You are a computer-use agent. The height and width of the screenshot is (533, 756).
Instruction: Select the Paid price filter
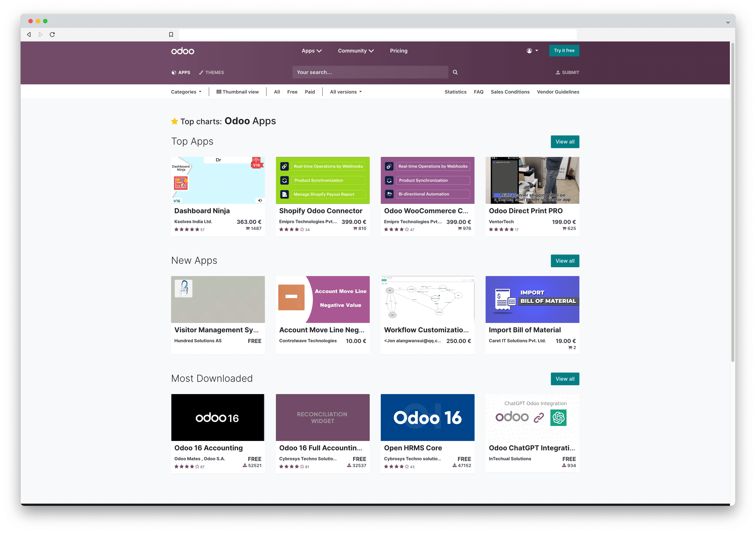coord(309,92)
